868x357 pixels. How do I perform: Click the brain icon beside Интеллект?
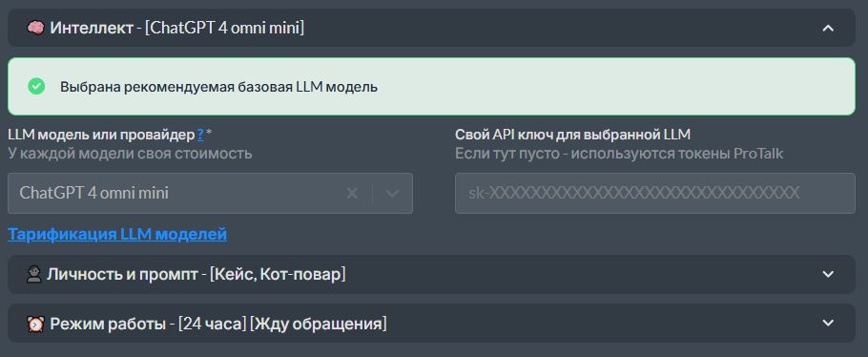(x=36, y=28)
